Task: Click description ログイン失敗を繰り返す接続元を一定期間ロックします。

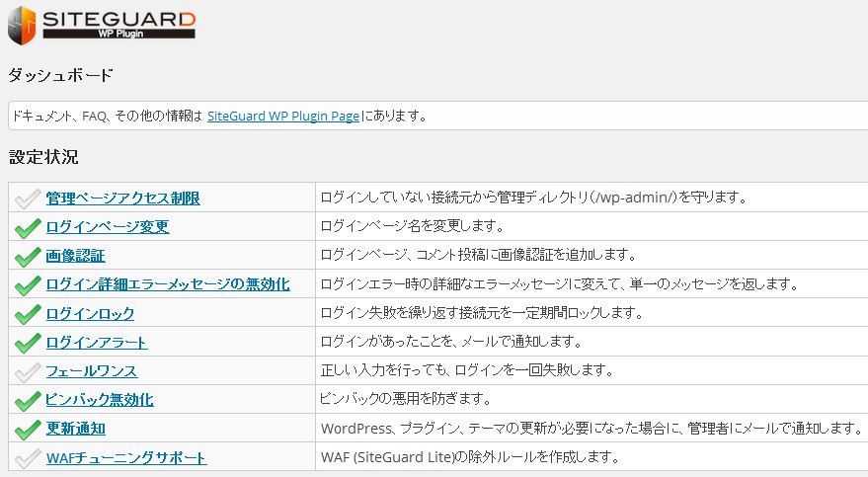Action: (482, 313)
